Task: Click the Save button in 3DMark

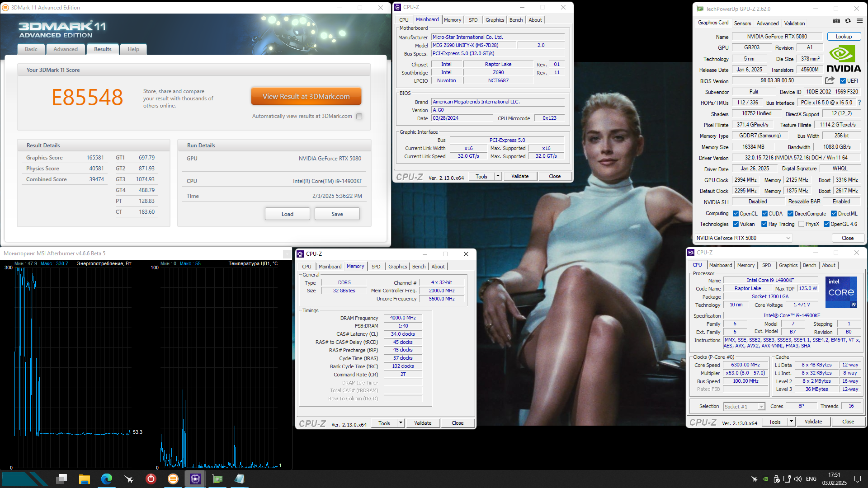Action: point(337,214)
